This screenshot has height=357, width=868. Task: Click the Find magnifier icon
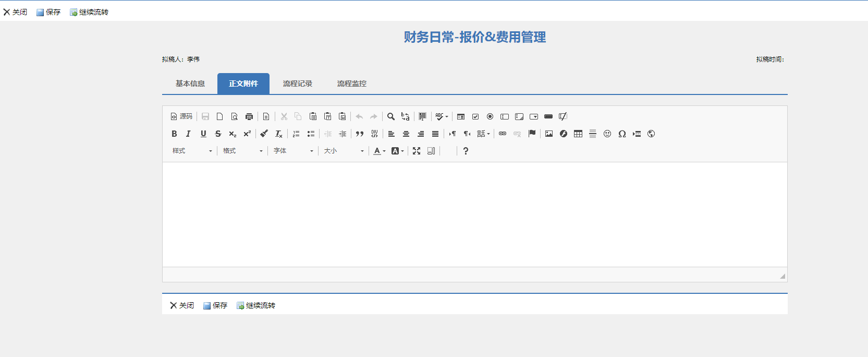[391, 116]
